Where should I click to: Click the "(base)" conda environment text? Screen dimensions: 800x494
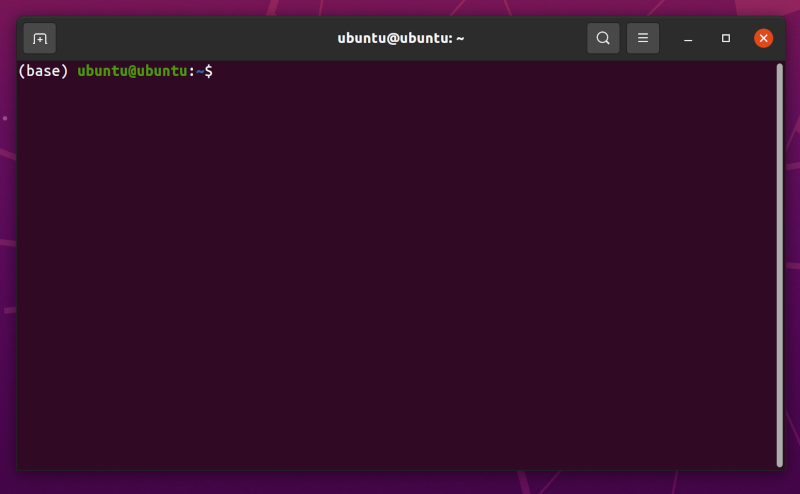pos(43,71)
